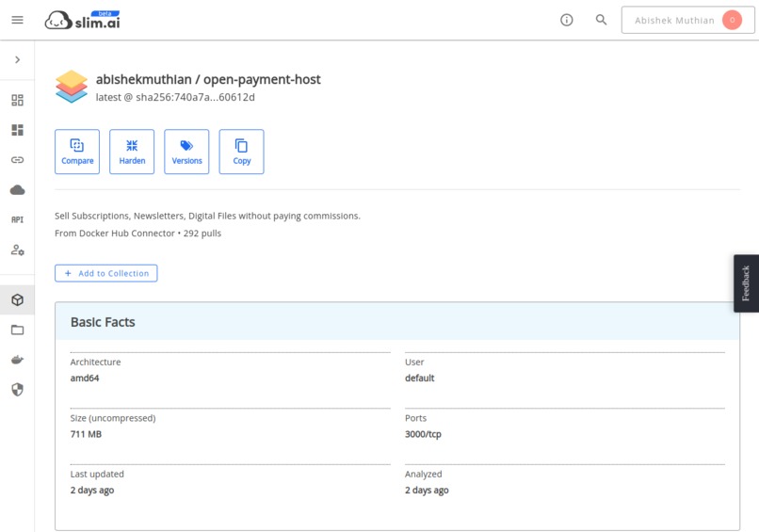Screen dimensions: 759x532
Task: Open the Docker whale sidebar icon
Action: pyautogui.click(x=18, y=360)
